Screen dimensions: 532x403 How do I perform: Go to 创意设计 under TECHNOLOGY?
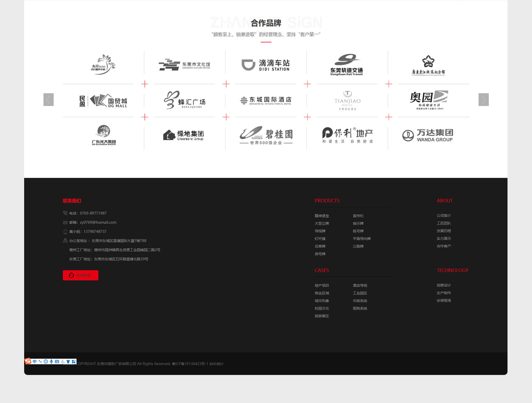[x=443, y=285]
